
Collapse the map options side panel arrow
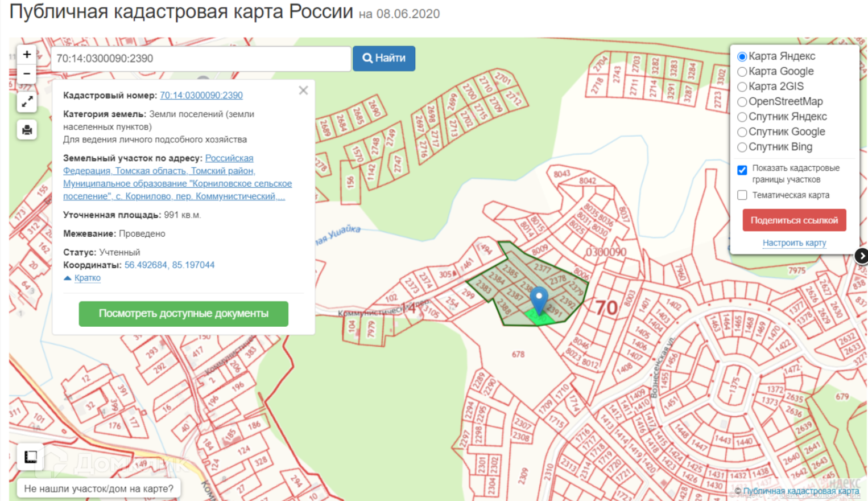tap(862, 256)
